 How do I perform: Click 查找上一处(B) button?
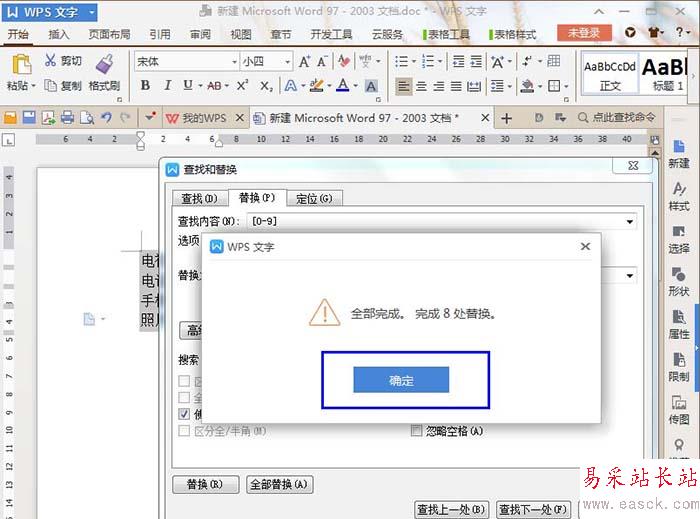point(451,509)
